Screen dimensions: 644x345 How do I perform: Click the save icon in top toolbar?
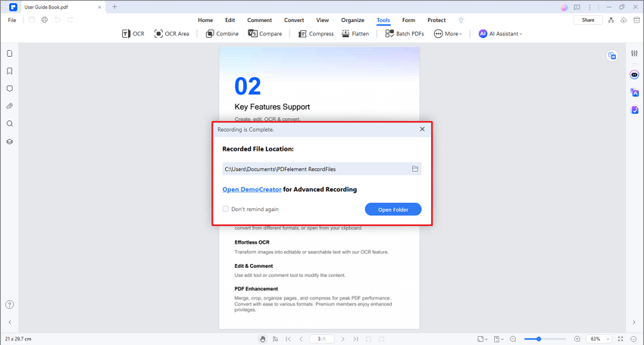tap(32, 20)
